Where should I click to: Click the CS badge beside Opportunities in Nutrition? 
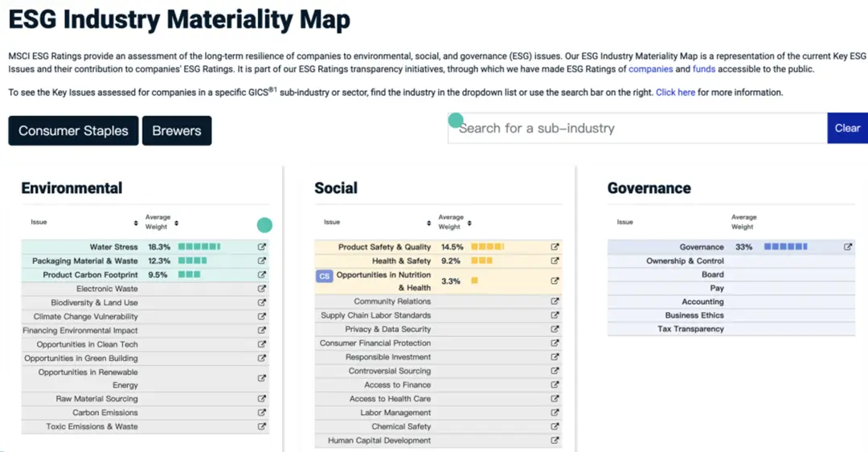[x=324, y=276]
